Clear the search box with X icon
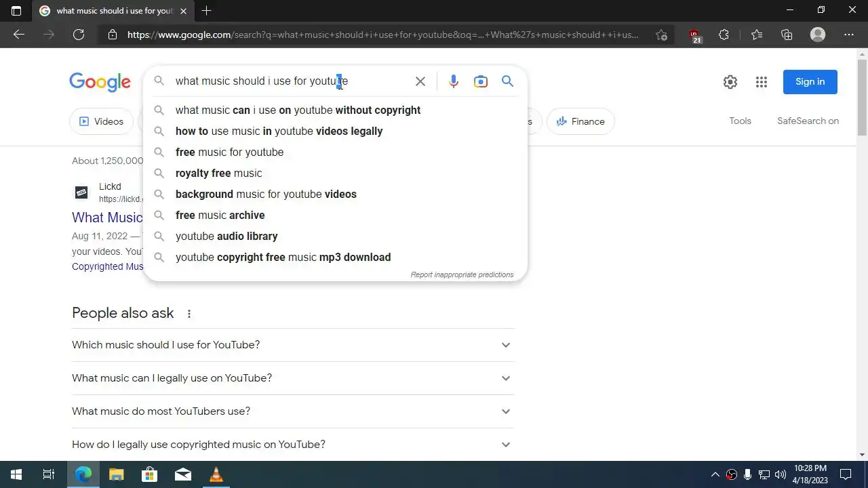868x488 pixels. coord(420,81)
